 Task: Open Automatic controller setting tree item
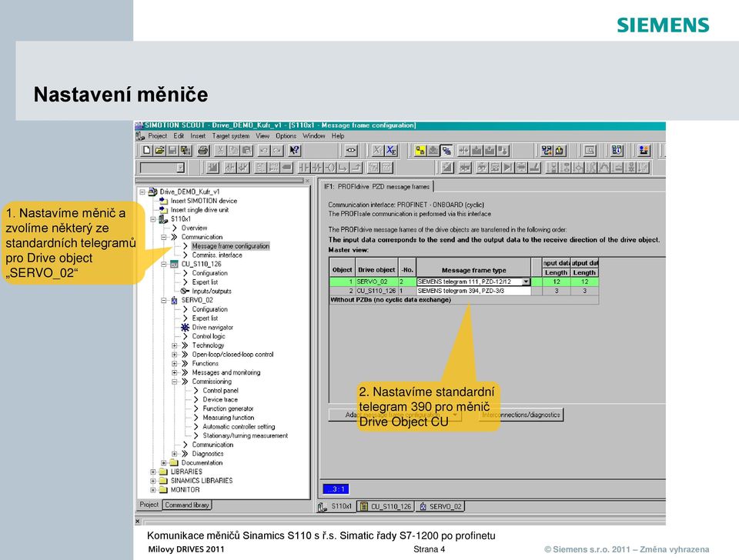coord(239,427)
